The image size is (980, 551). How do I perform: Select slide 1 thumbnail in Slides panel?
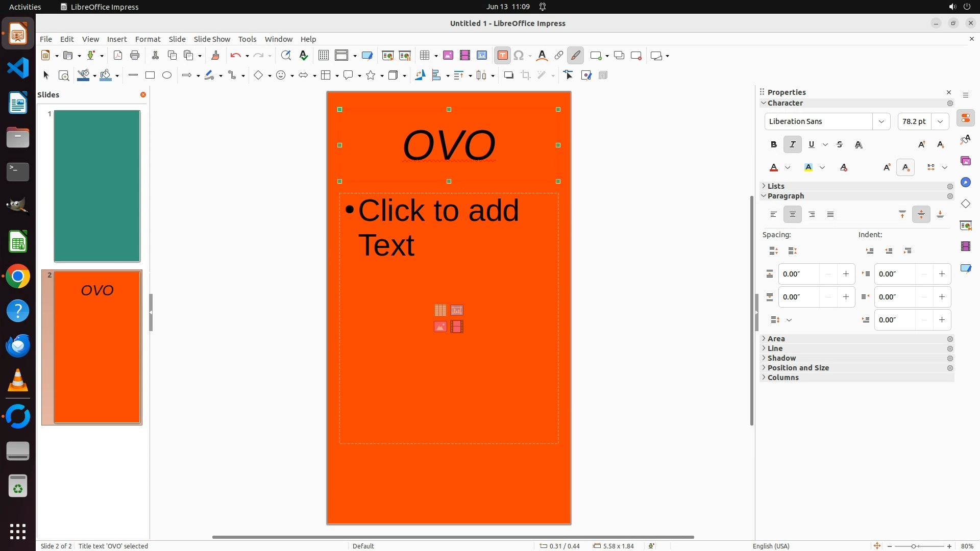pyautogui.click(x=97, y=186)
